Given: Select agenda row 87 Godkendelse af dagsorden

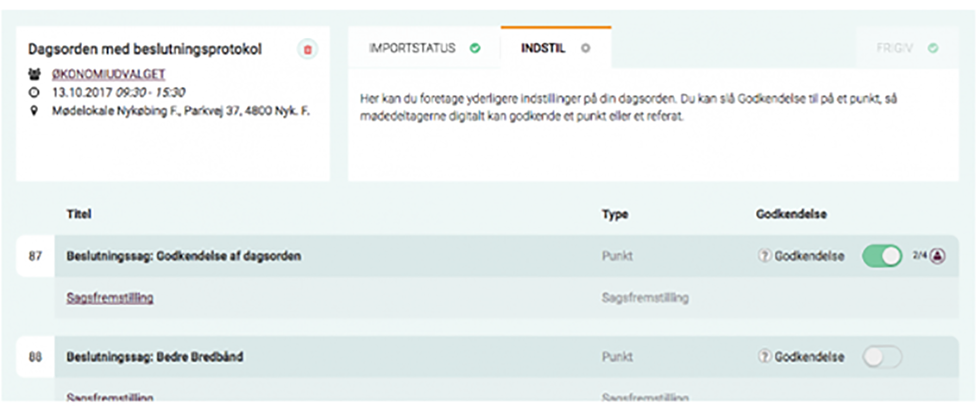Looking at the screenshot, I should coord(184,256).
